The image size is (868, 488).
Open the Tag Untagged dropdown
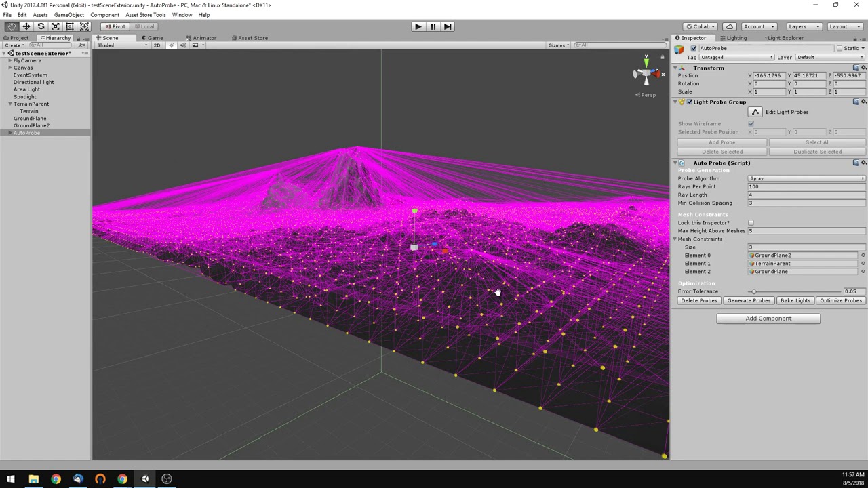pos(736,58)
